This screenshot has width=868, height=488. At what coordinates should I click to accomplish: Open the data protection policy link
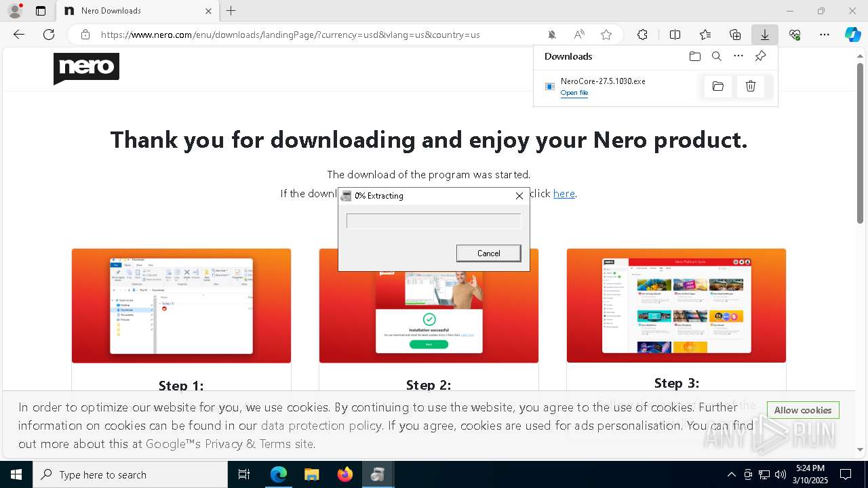pos(321,426)
